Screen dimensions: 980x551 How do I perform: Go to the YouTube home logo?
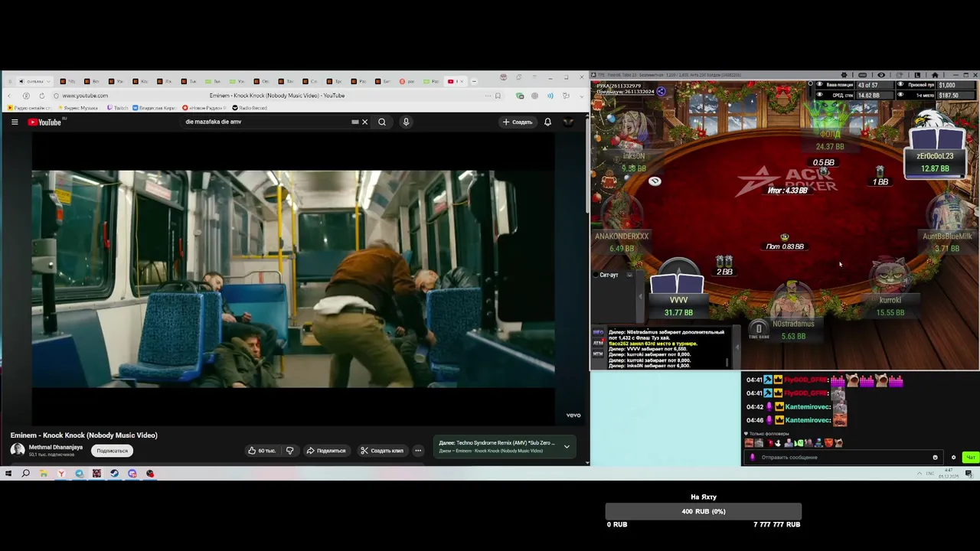coord(44,122)
